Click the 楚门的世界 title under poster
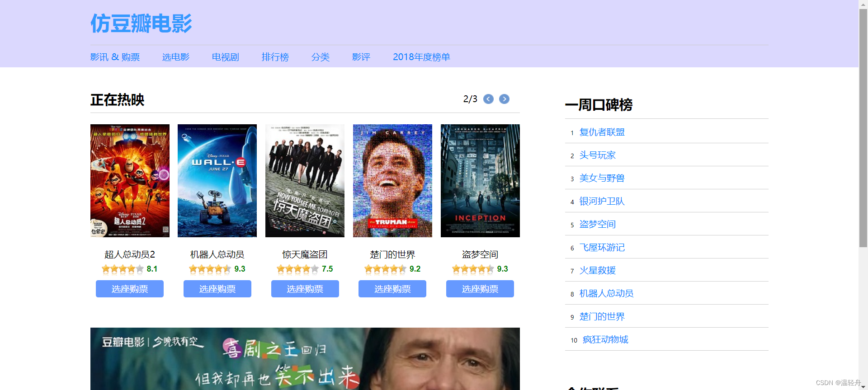This screenshot has width=868, height=390. point(392,254)
